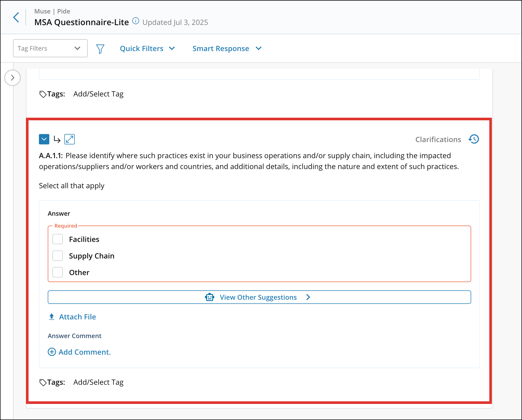Image resolution: width=522 pixels, height=420 pixels.
Task: Click the funnel filter icon
Action: [x=100, y=49]
